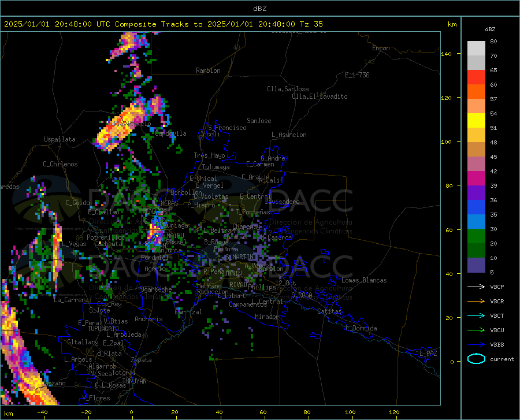Click the V_Flores place label

coord(96,398)
